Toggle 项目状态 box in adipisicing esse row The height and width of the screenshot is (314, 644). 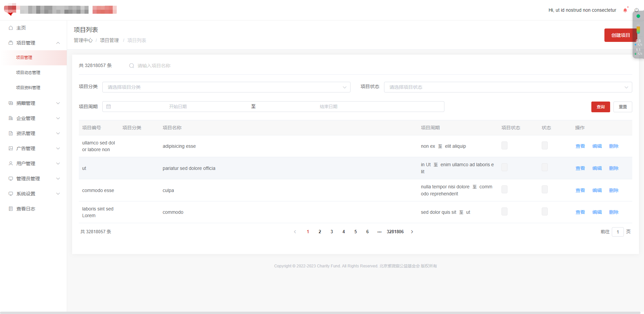coord(504,145)
